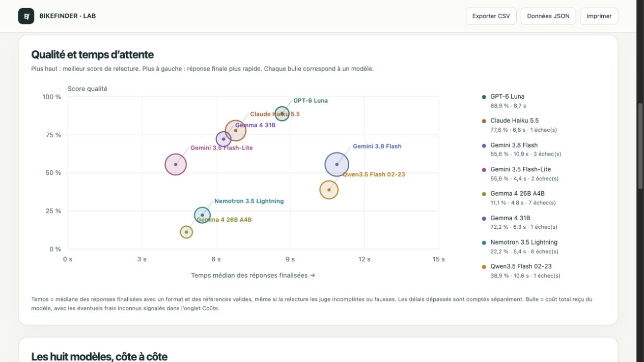
Task: Select the Nemotron 3.5 Lightning legend name
Action: 524,243
